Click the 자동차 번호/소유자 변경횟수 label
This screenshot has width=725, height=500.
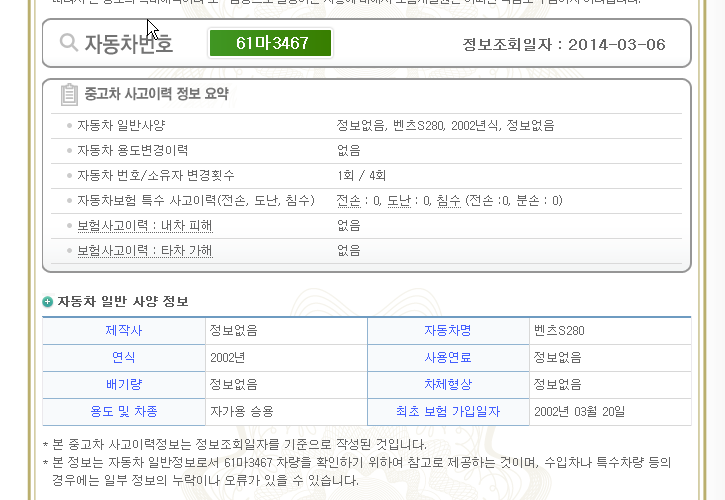156,176
